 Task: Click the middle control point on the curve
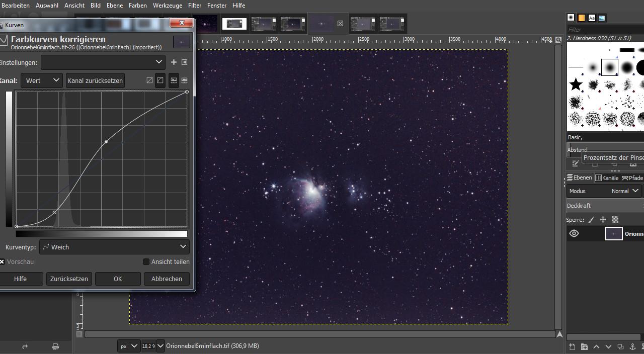pyautogui.click(x=106, y=142)
